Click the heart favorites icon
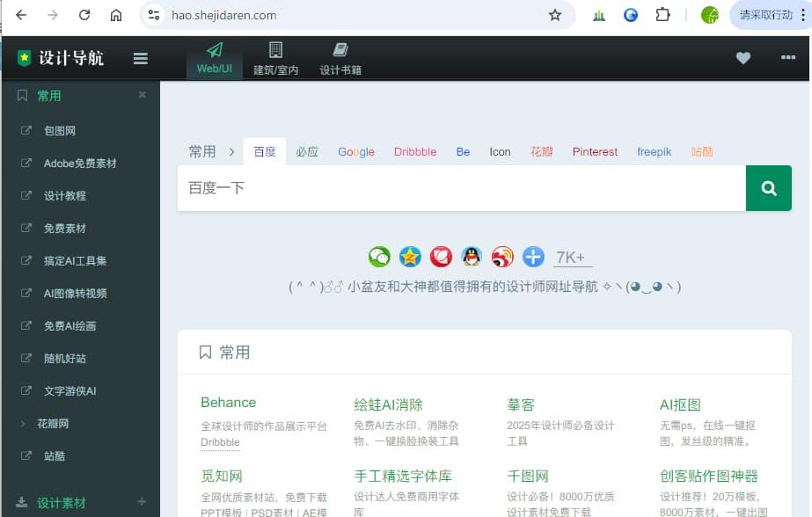812x517 pixels. [x=743, y=58]
